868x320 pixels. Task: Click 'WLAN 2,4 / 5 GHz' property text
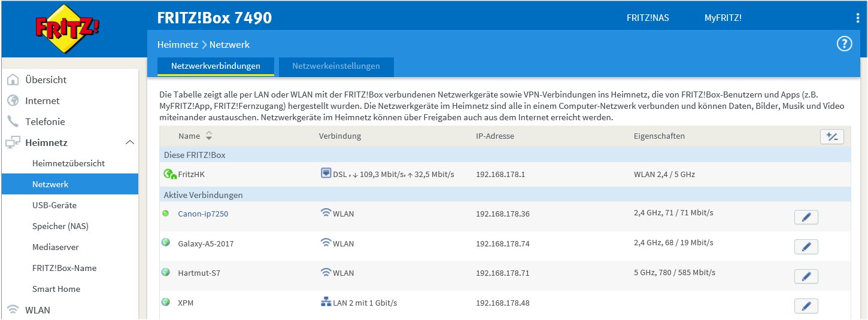(x=664, y=175)
